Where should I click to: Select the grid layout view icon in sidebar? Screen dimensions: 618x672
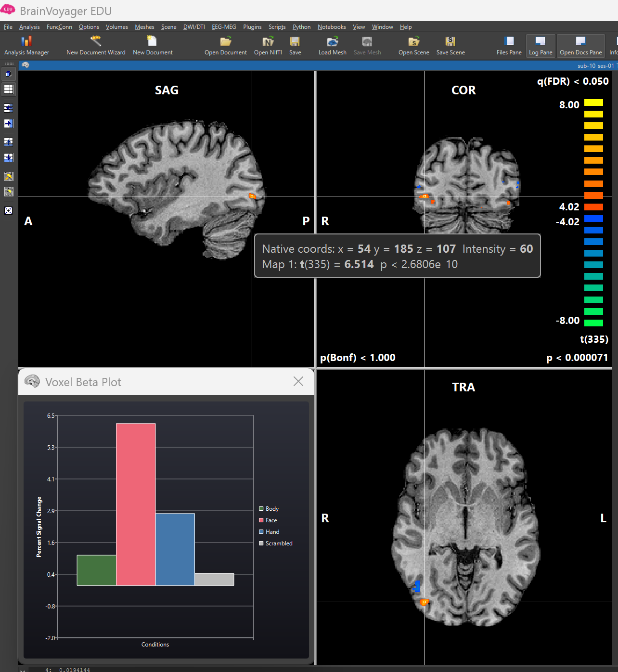coord(9,90)
